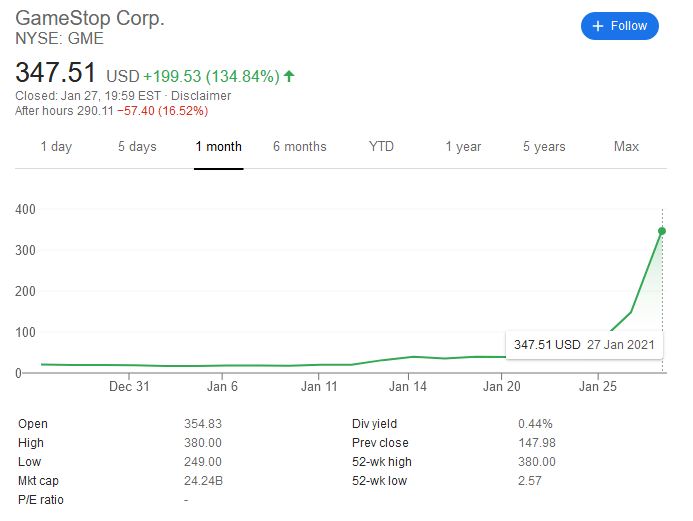Select the 5 days range tab
The height and width of the screenshot is (521, 693).
tap(137, 147)
